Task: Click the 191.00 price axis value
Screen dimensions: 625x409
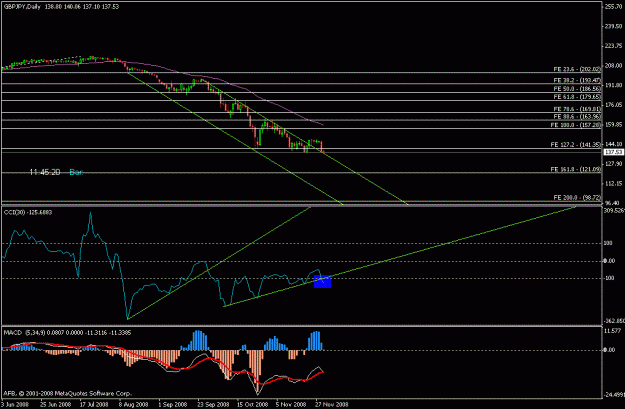Action: pos(614,85)
